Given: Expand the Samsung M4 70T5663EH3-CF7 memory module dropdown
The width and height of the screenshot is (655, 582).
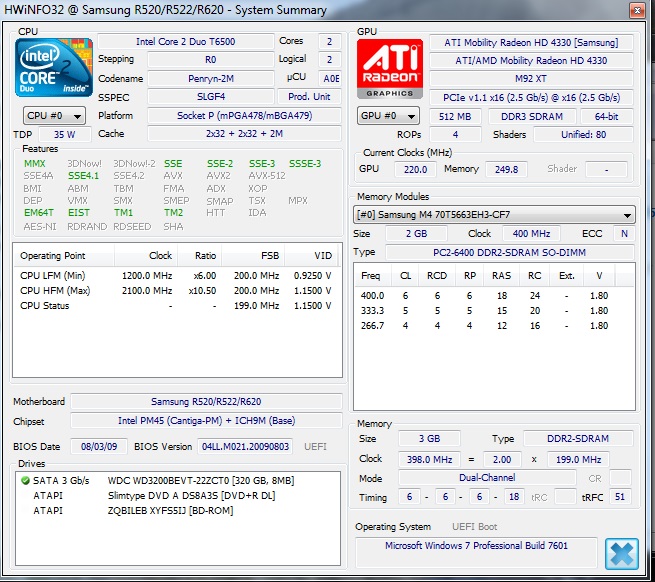Looking at the screenshot, I should 494,215.
